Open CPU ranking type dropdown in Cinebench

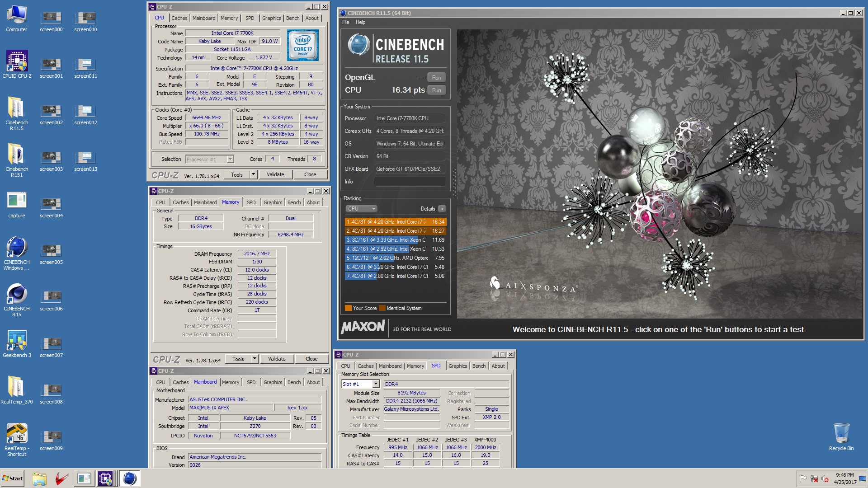361,209
